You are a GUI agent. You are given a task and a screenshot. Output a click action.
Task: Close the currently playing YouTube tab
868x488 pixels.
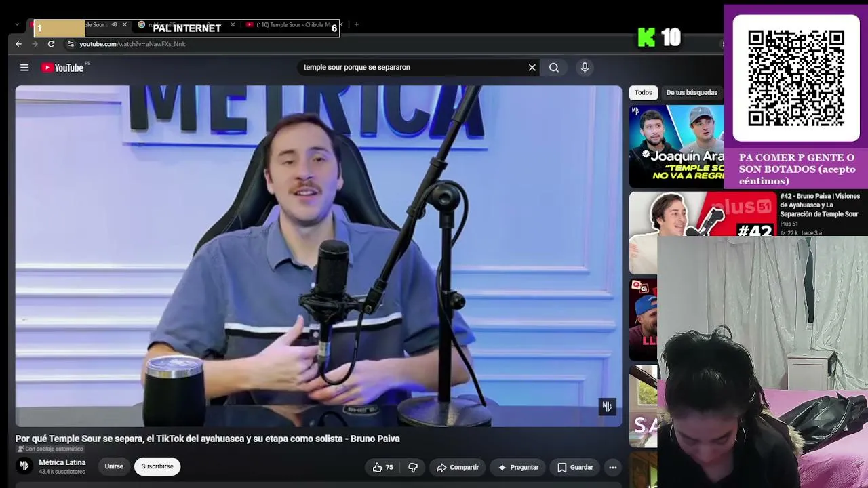click(x=125, y=25)
